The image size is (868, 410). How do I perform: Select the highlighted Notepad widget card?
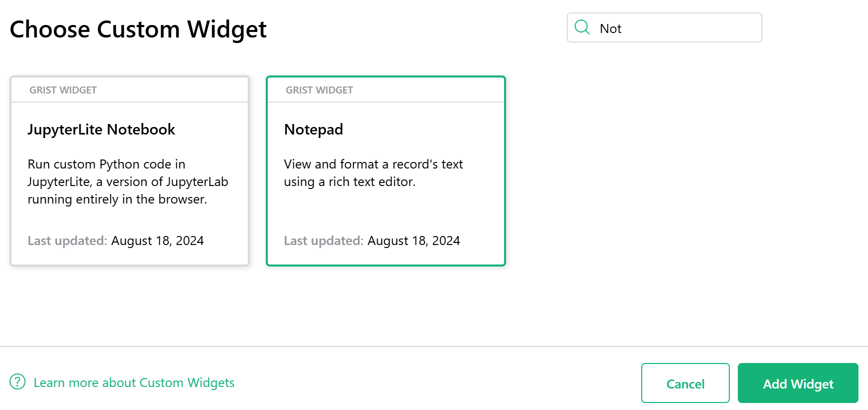pyautogui.click(x=385, y=215)
